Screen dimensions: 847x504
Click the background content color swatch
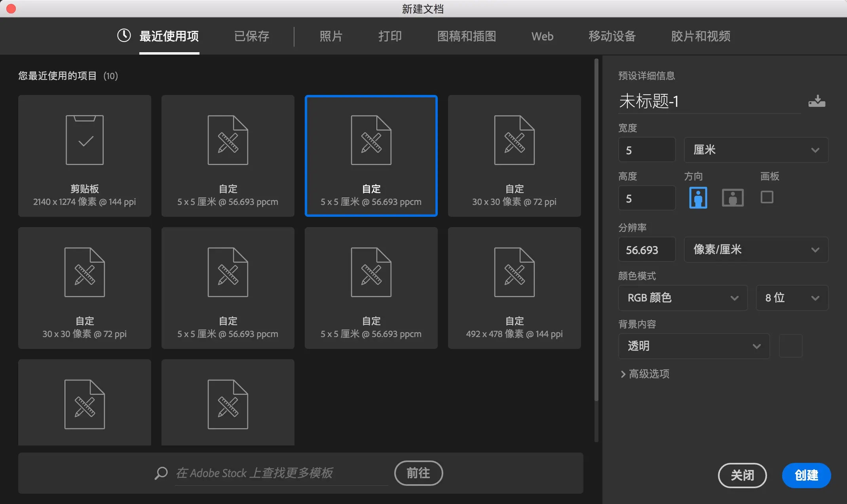click(x=790, y=346)
